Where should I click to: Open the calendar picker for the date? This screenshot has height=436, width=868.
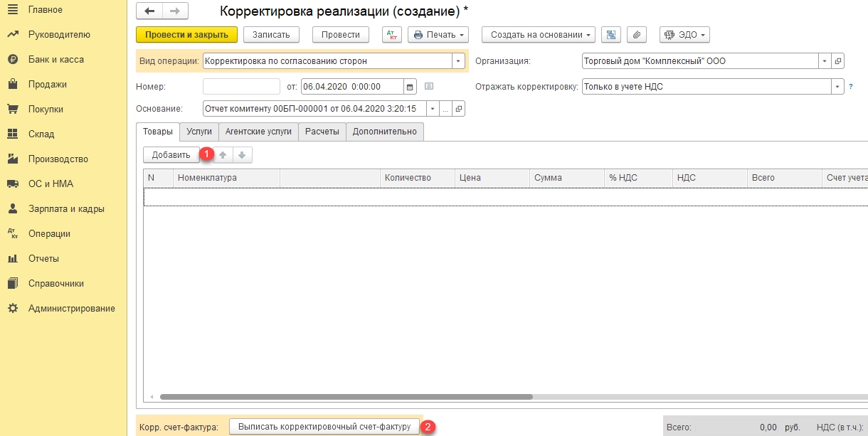tap(410, 87)
